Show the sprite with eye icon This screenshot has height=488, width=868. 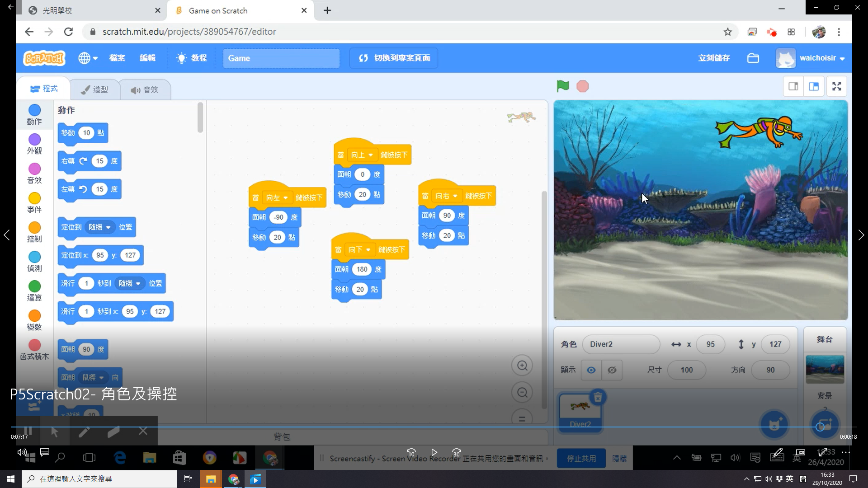click(x=591, y=370)
